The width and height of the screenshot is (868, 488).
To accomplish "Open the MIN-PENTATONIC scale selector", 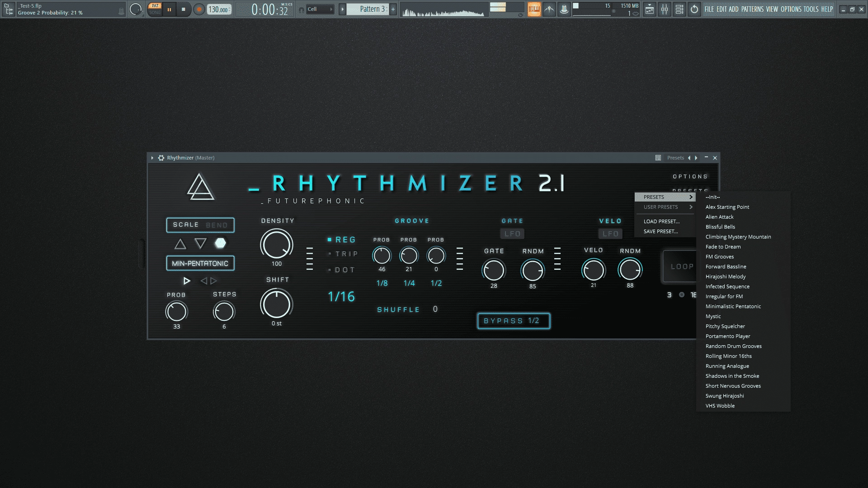I will click(200, 263).
